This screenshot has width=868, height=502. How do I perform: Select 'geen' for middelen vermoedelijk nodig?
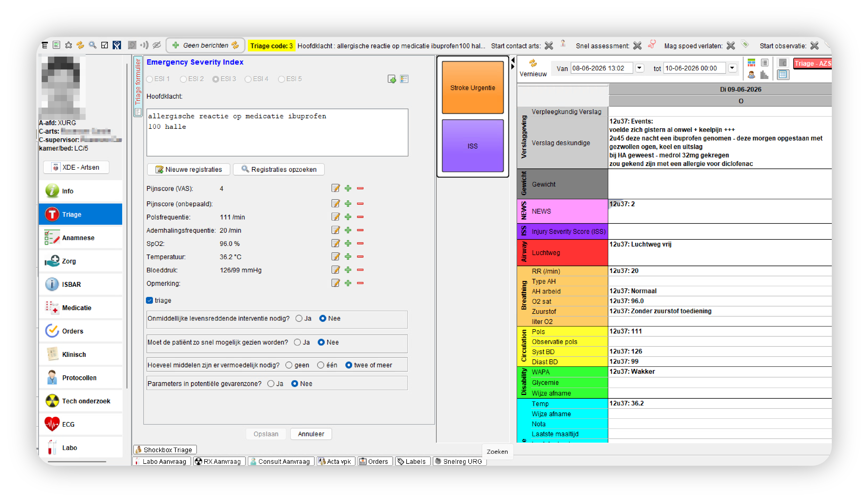[289, 365]
